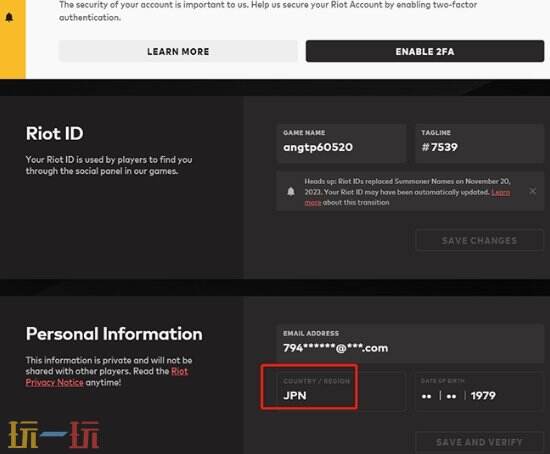The image size is (550, 454).
Task: Select the Riot ID heading text
Action: [x=54, y=134]
